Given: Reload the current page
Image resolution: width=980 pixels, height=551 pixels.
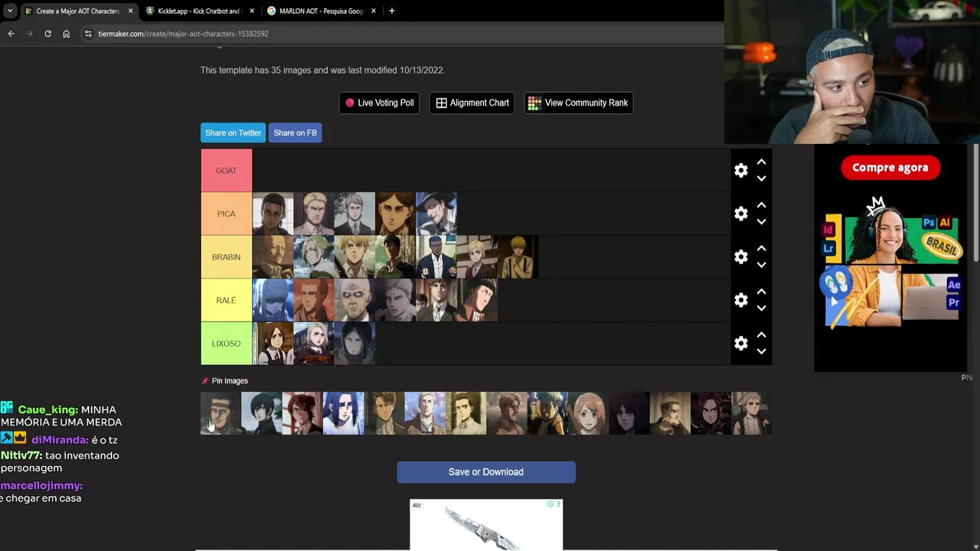Looking at the screenshot, I should (47, 34).
